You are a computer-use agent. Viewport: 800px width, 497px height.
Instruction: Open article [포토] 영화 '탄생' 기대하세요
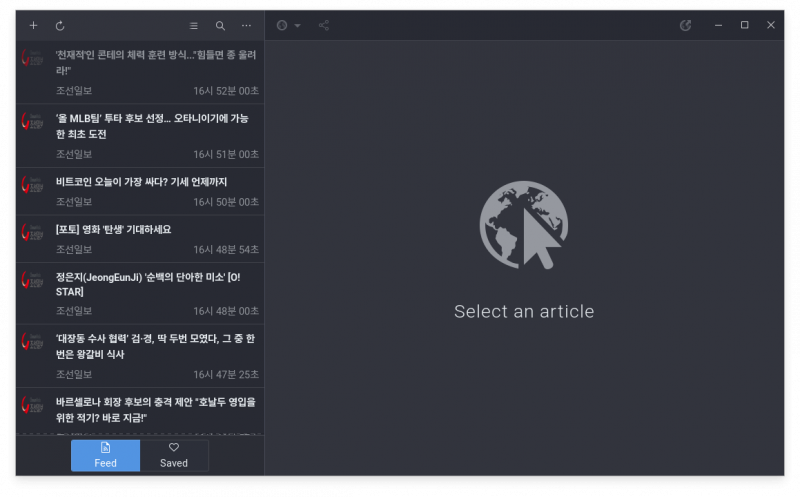[140, 239]
